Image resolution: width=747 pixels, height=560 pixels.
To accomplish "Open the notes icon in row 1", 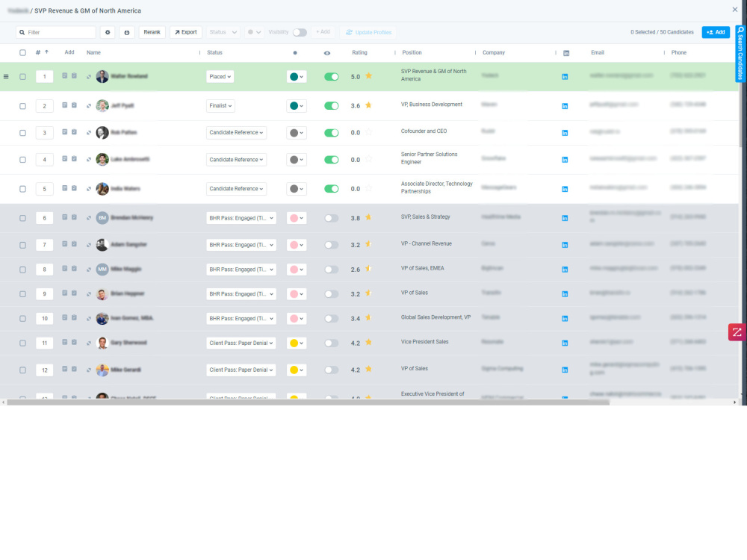I will [x=65, y=75].
